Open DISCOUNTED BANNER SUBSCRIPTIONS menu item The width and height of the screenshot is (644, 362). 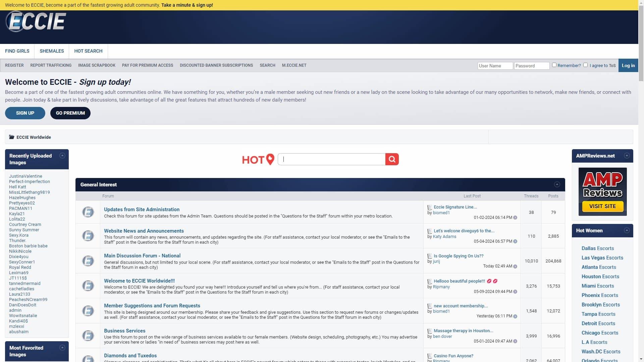216,65
